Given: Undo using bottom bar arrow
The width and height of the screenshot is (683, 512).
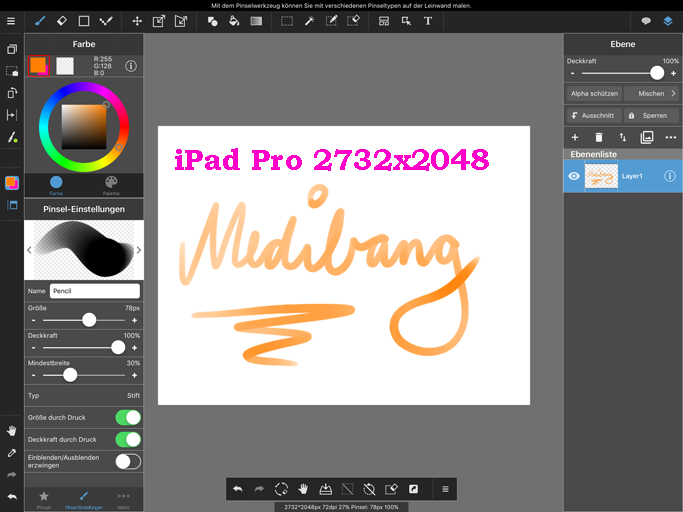Looking at the screenshot, I should click(238, 489).
